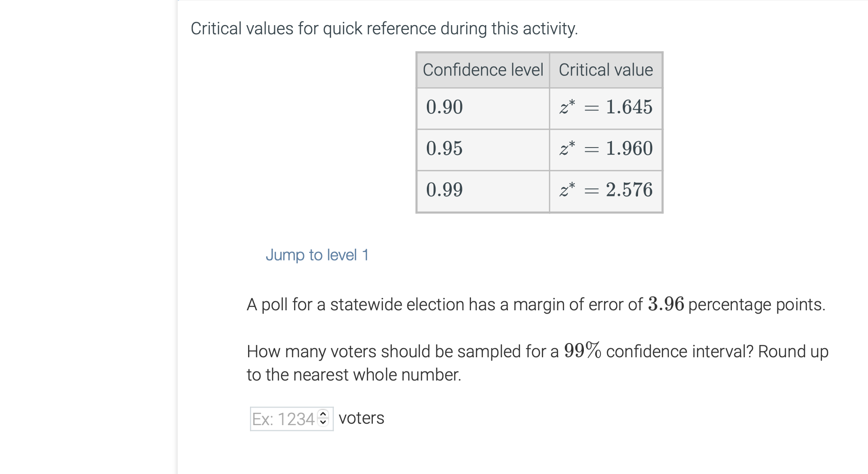This screenshot has width=868, height=474.
Task: Select the 0.90 confidence level table cell
Action: [481, 108]
